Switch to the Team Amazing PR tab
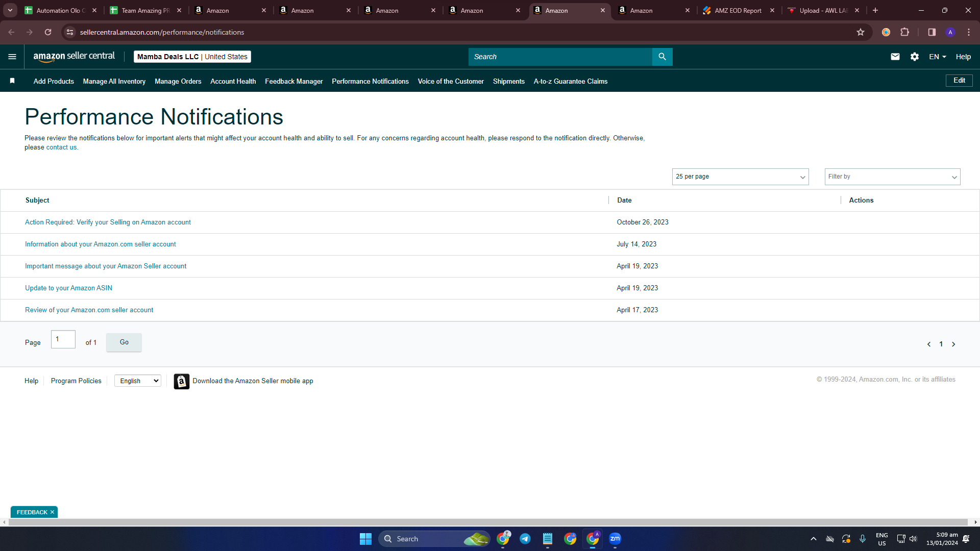Viewport: 980px width, 551px height. point(145,10)
